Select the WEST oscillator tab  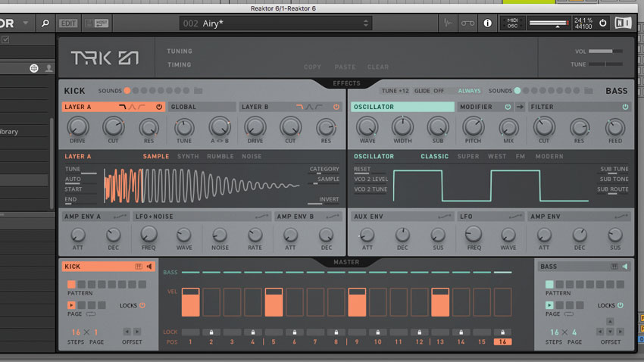coord(497,156)
